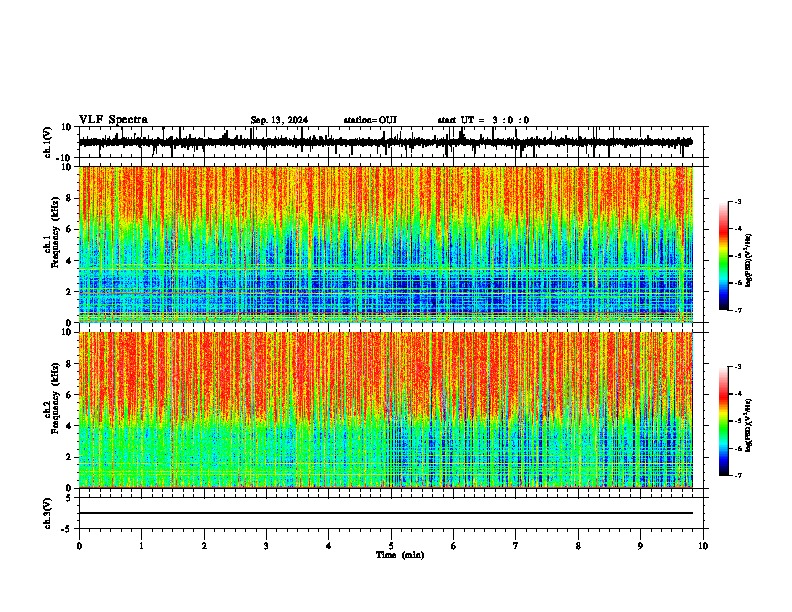Image resolution: width=792 pixels, height=612 pixels.
Task: Click the "VLF Spectra" plot title
Action: [x=113, y=119]
